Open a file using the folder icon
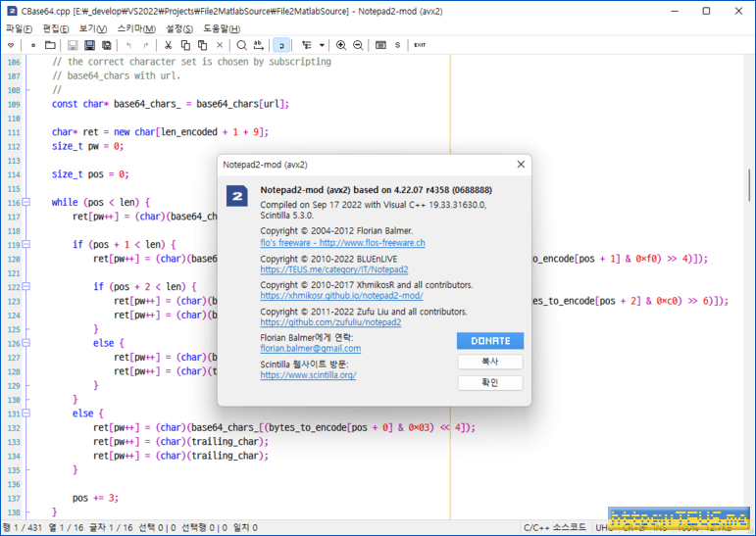Image resolution: width=756 pixels, height=536 pixels. pos(50,45)
